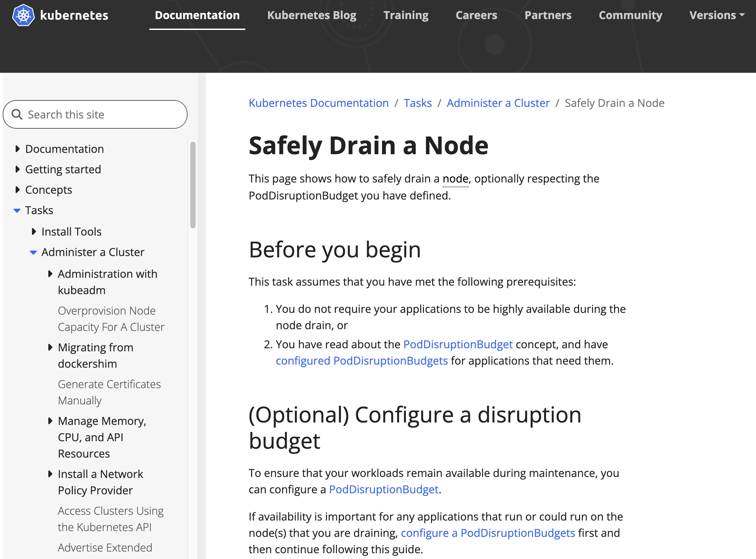
Task: Expand Install Tools arrow in sidebar
Action: pos(34,232)
